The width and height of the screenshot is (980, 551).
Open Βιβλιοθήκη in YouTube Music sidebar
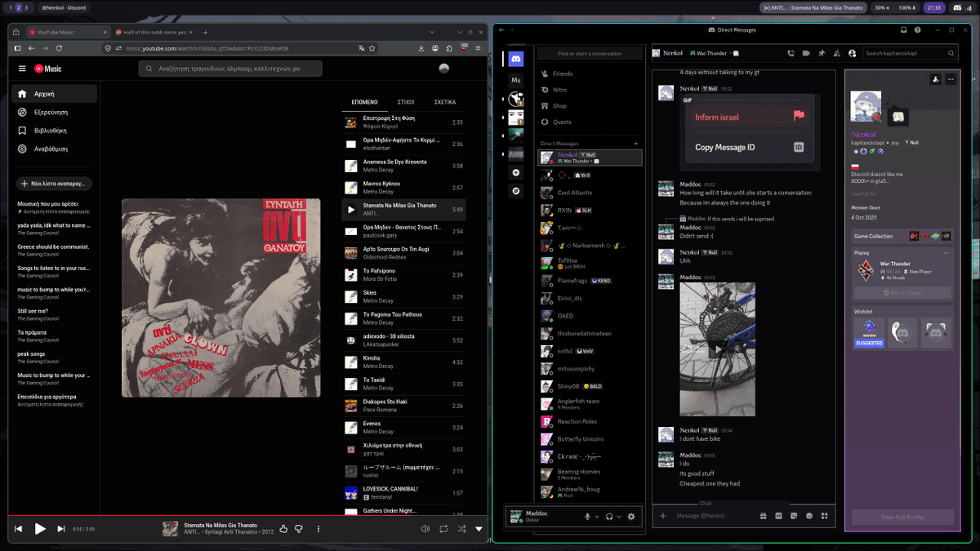pyautogui.click(x=54, y=131)
